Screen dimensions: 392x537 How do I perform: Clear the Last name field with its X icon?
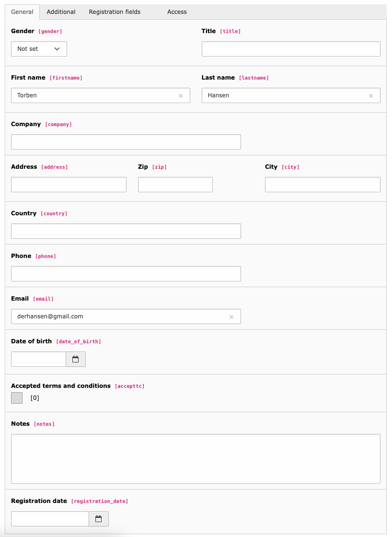(371, 95)
